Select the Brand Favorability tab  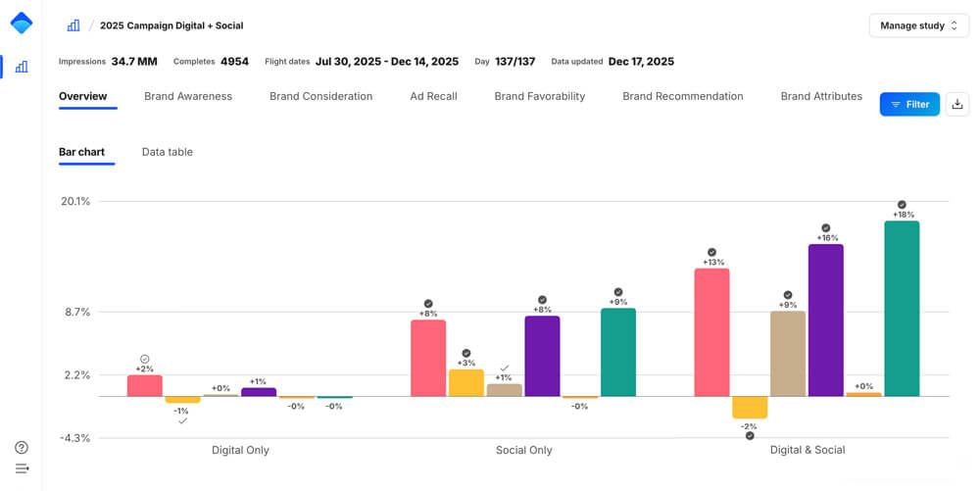(x=539, y=96)
